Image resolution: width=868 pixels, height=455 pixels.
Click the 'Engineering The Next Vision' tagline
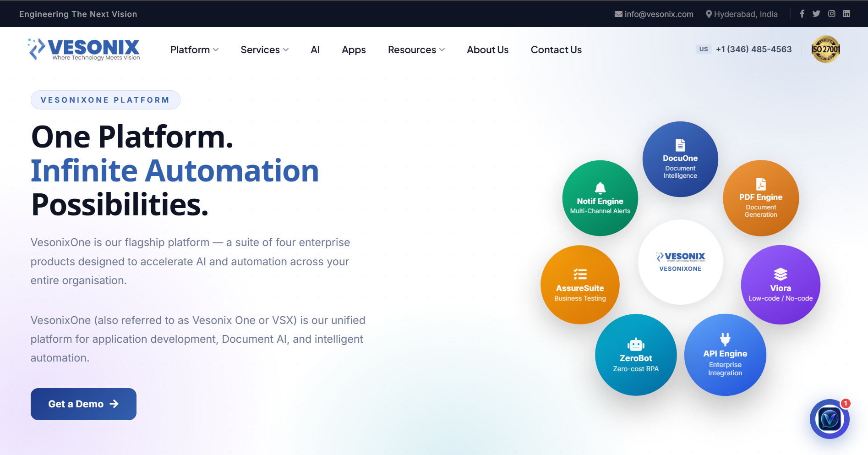[x=78, y=14]
